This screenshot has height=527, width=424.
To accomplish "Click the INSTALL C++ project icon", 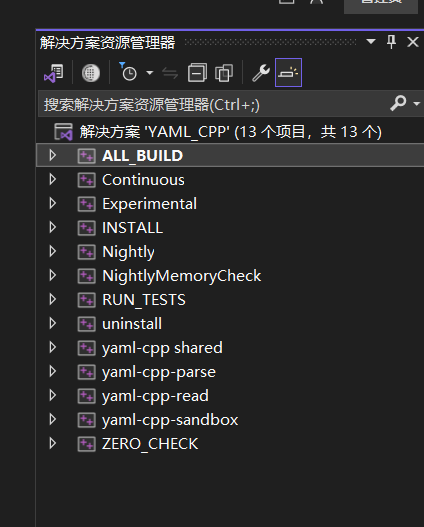I will 87,228.
